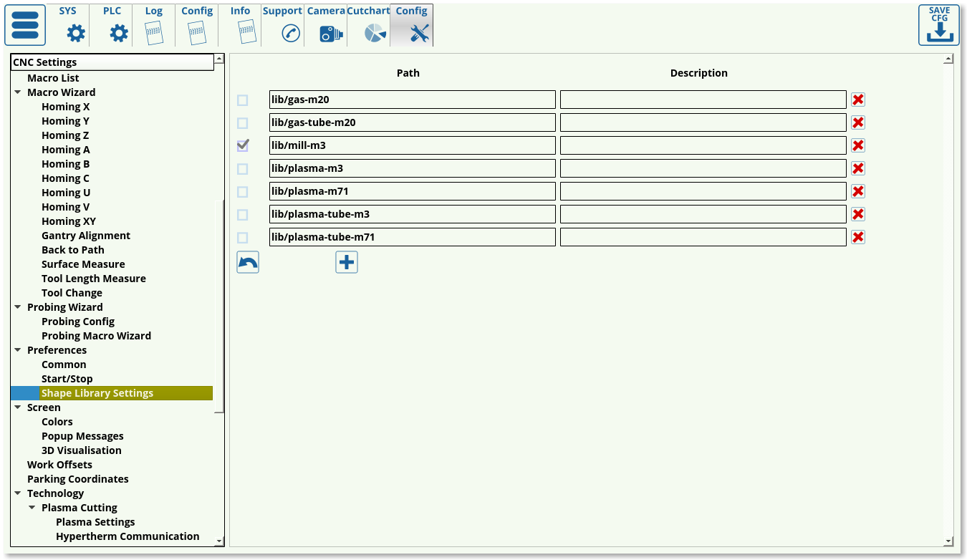This screenshot has height=560, width=967.
Task: Collapse the Plasma Cutting subtree
Action: [32, 508]
